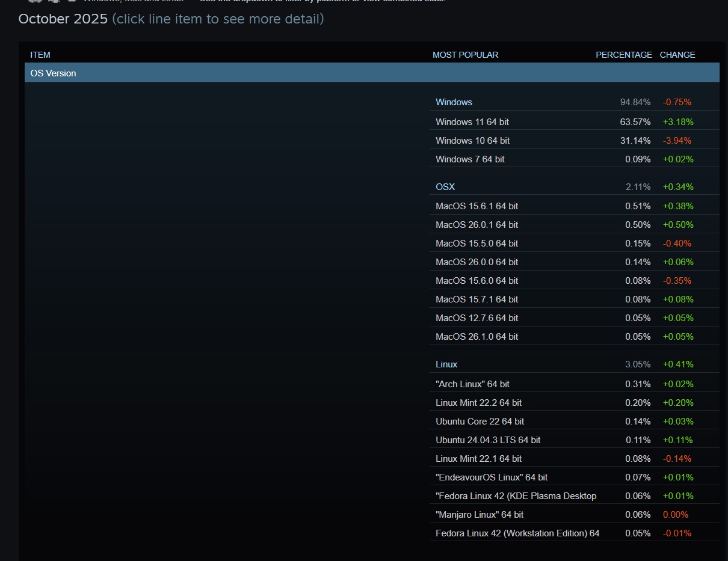This screenshot has height=561, width=728.
Task: Open the Windows 10 64 bit line item
Action: [x=472, y=141]
